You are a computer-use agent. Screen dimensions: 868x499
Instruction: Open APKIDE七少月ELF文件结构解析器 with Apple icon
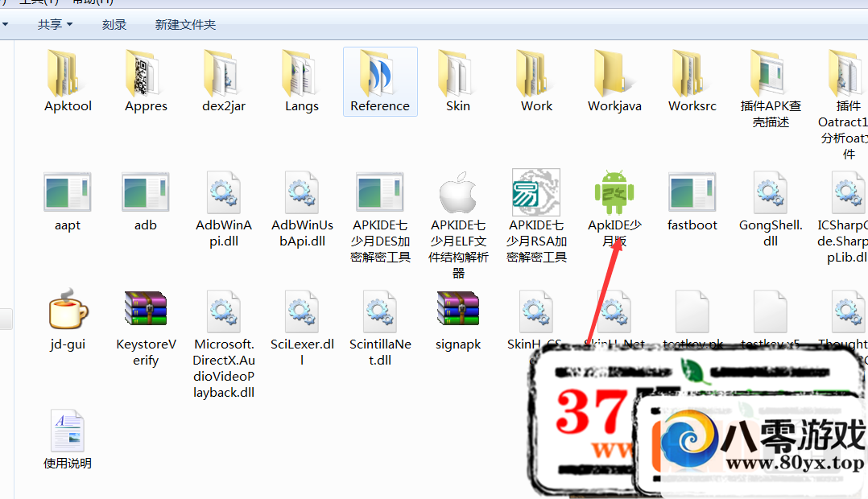(458, 193)
